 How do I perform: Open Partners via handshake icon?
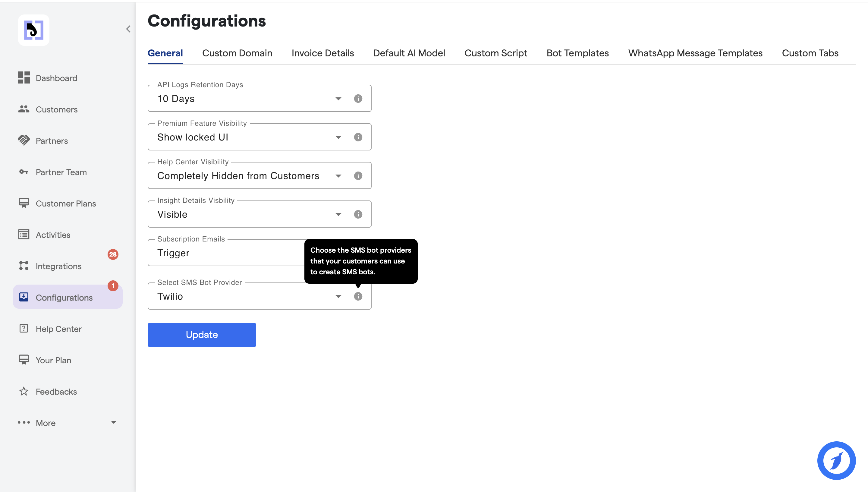coord(24,140)
